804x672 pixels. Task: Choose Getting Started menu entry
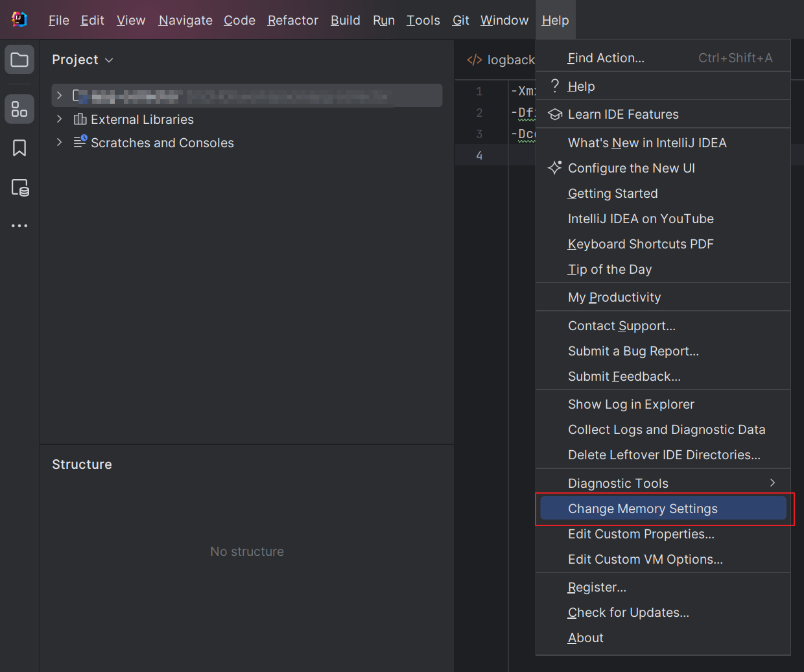pyautogui.click(x=663, y=193)
